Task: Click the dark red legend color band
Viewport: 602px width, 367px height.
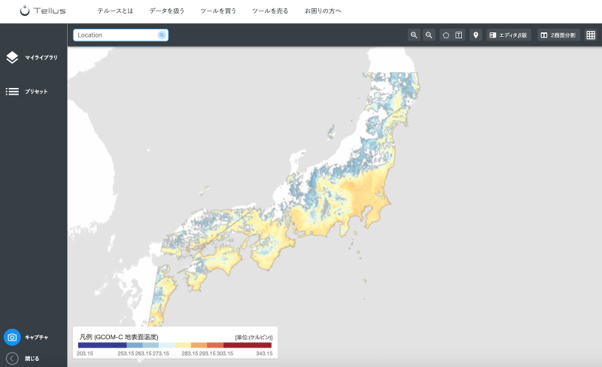Action: pyautogui.click(x=247, y=345)
